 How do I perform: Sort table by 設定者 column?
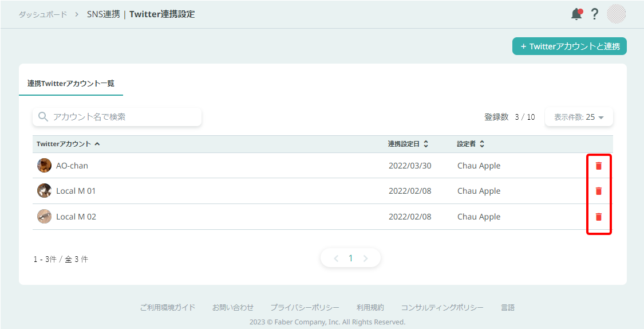[471, 144]
